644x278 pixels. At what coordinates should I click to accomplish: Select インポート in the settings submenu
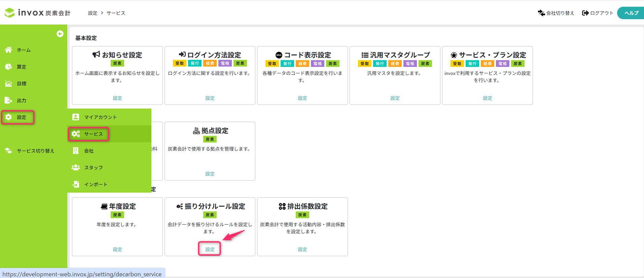click(96, 184)
